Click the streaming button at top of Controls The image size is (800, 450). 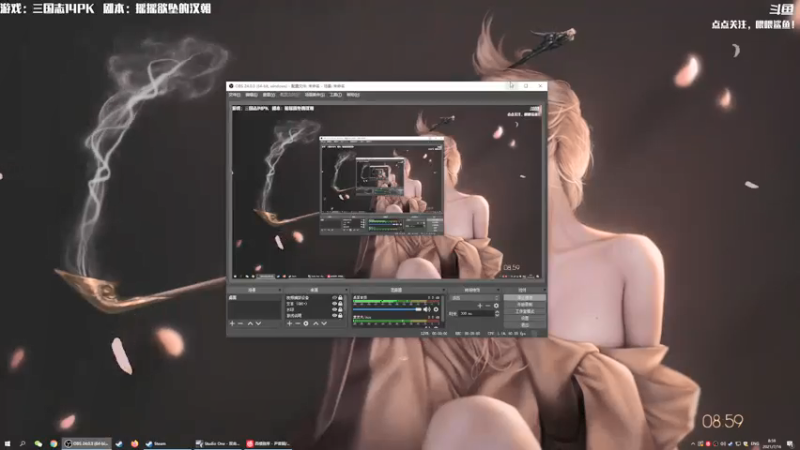click(x=524, y=297)
